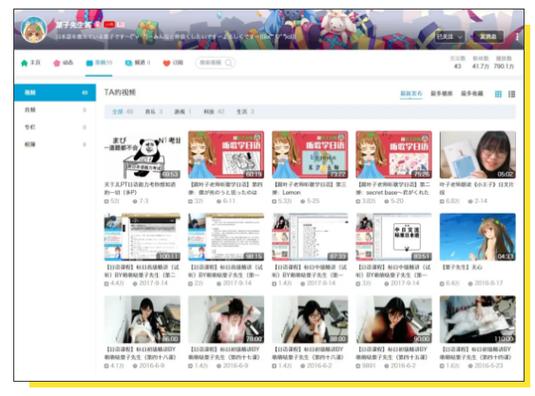Switch to grid view layout icon

click(x=498, y=94)
